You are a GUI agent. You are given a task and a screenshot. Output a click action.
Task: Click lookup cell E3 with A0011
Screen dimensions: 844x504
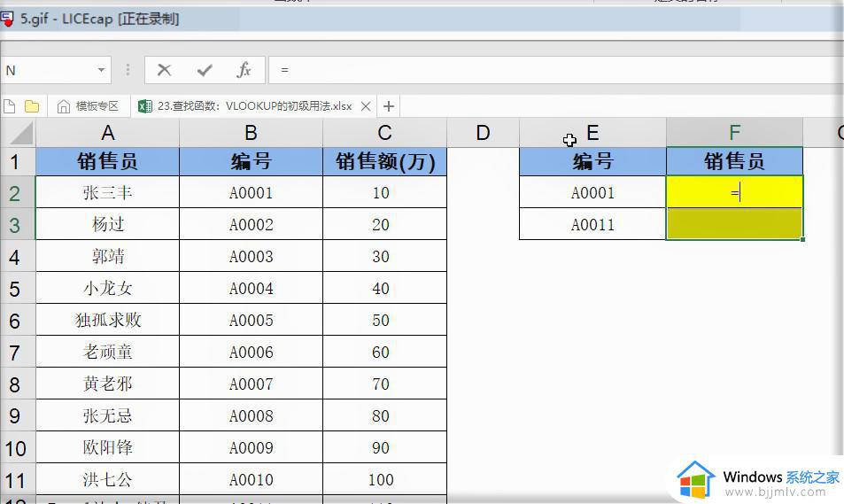click(x=592, y=224)
